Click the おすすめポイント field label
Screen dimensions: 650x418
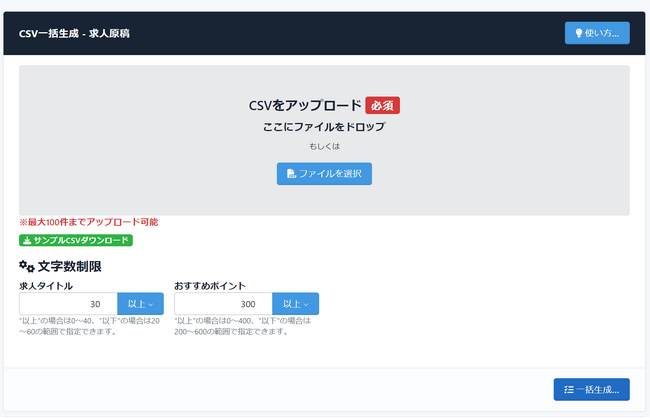click(209, 286)
